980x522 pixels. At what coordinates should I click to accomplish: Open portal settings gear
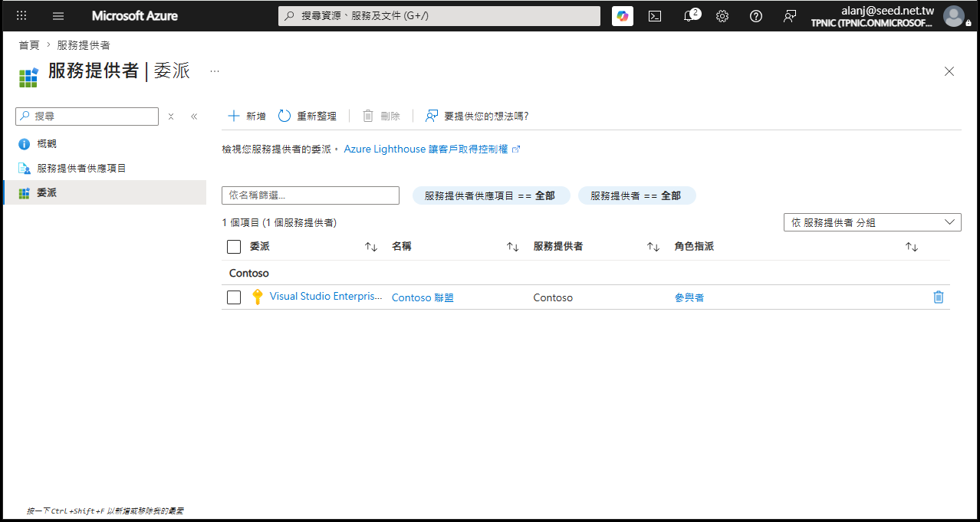click(722, 16)
